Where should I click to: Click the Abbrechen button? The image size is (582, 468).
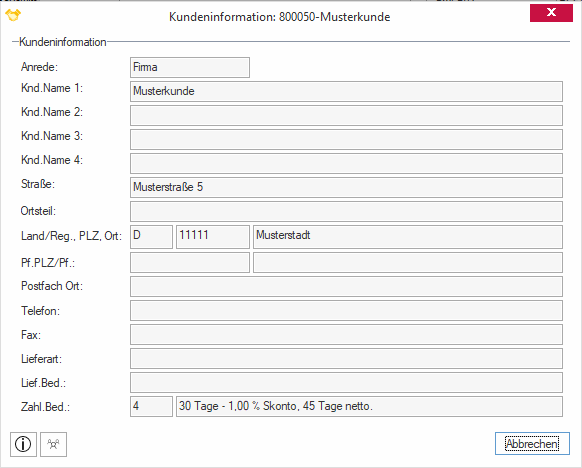point(532,444)
